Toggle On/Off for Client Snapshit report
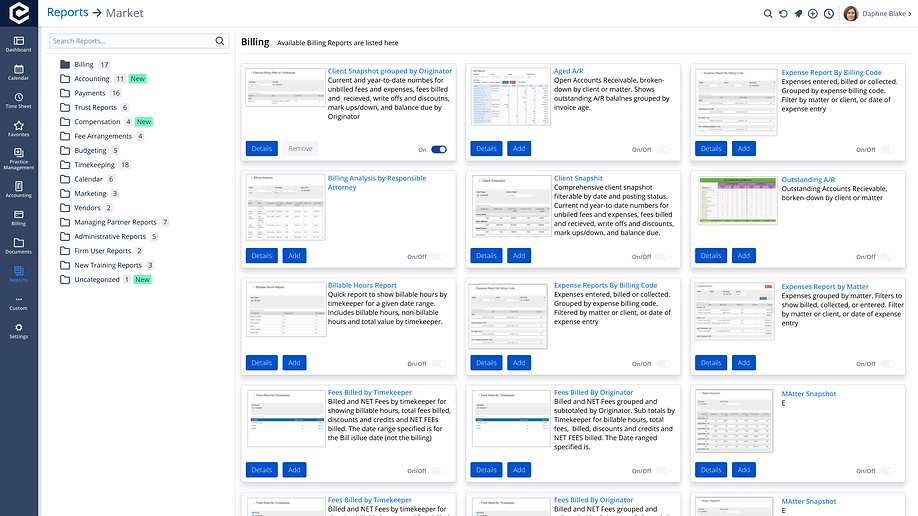This screenshot has height=516, width=918. [x=663, y=257]
